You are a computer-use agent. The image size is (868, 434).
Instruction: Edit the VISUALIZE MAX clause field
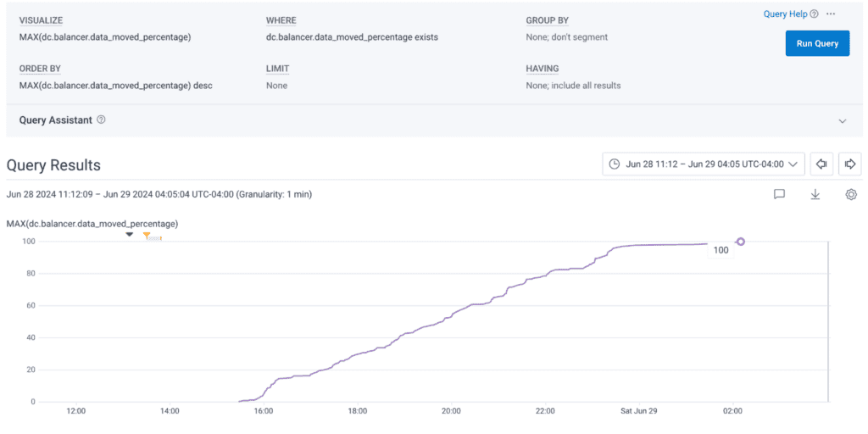tap(104, 37)
